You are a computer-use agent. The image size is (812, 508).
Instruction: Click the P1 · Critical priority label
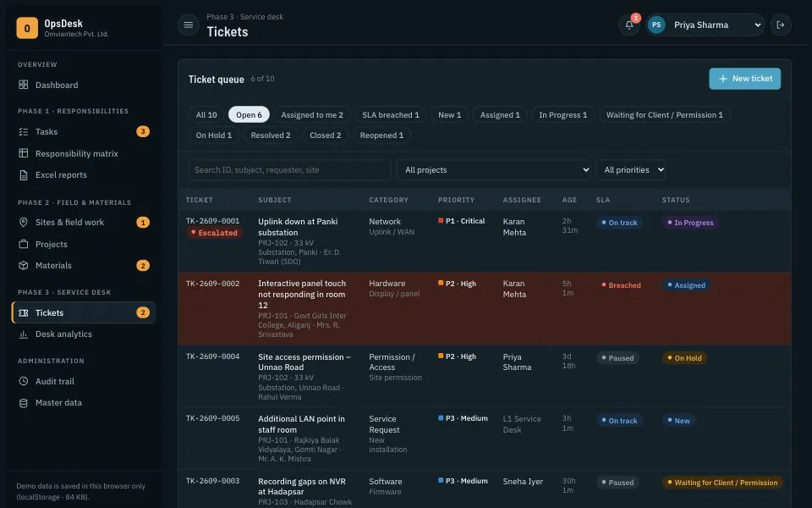click(x=462, y=221)
